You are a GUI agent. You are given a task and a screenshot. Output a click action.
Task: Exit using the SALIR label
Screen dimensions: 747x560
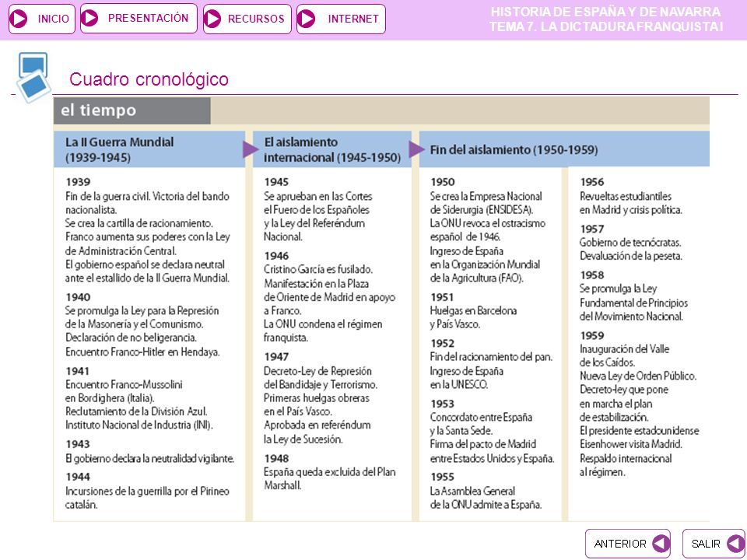point(706,544)
